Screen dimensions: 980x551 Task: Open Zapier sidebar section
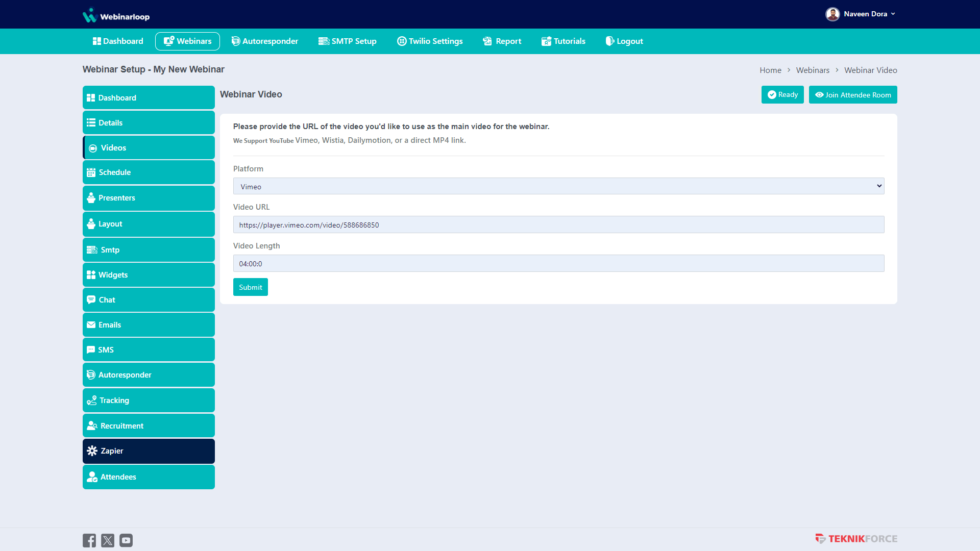coord(149,451)
